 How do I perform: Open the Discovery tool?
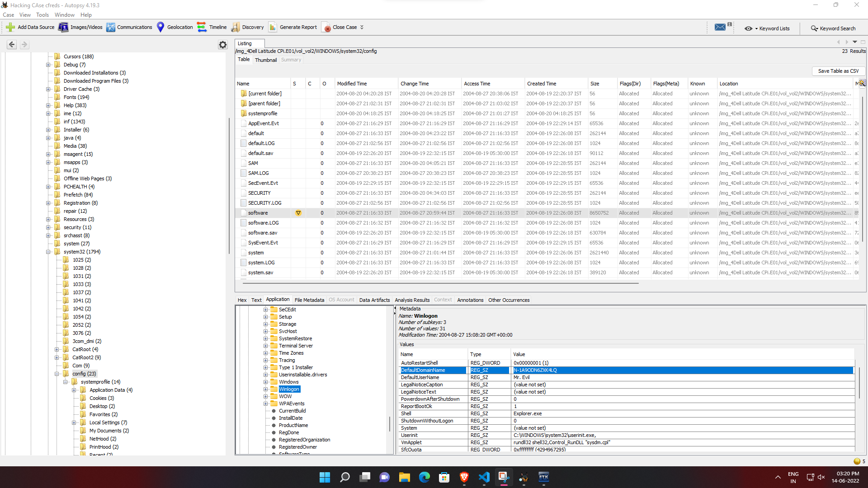247,27
